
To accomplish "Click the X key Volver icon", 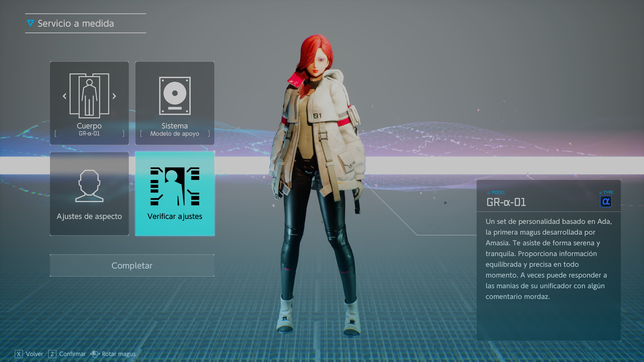I will (19, 354).
